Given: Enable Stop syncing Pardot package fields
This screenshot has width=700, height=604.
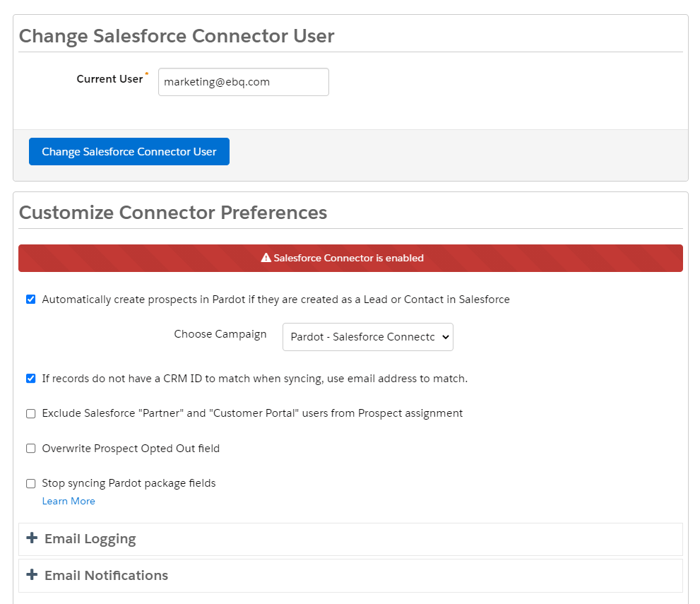Looking at the screenshot, I should click(x=31, y=483).
